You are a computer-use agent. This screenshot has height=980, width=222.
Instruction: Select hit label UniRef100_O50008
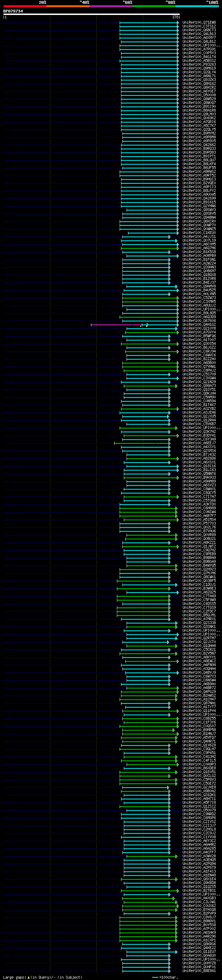(x=199, y=95)
